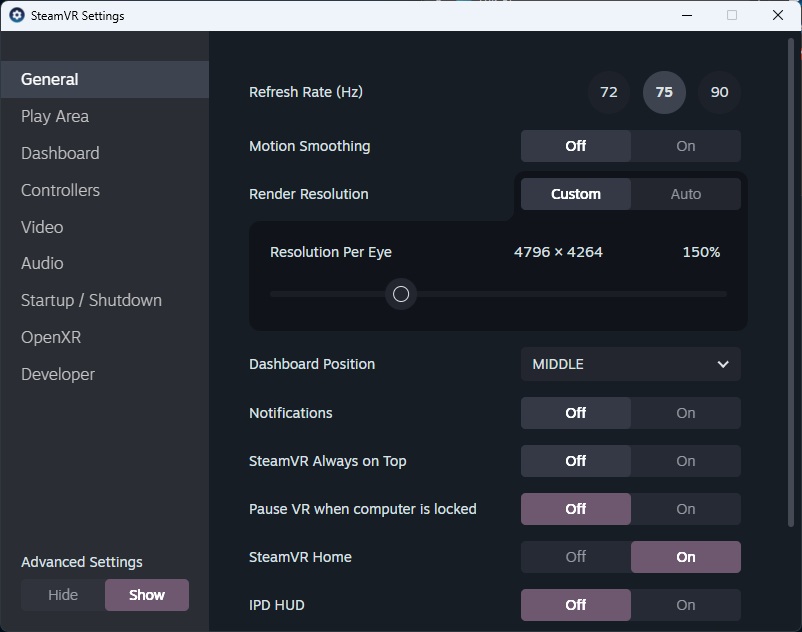
Task: Click the Resolution Per Eye slider handle
Action: tap(401, 294)
